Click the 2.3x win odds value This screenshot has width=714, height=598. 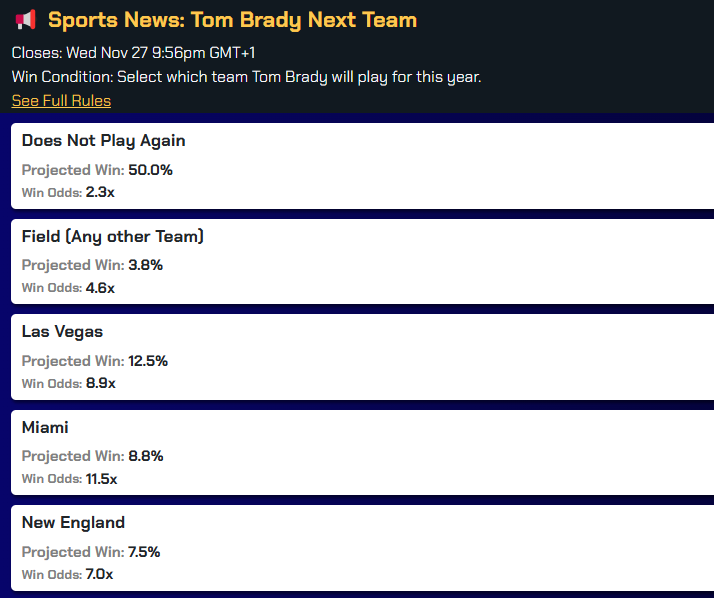[x=100, y=192]
